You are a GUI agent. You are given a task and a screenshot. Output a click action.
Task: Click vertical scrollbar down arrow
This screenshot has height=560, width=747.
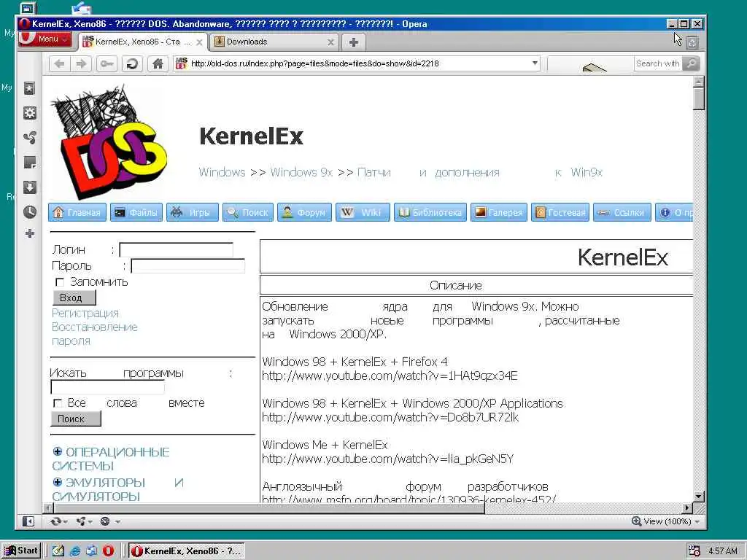click(698, 496)
